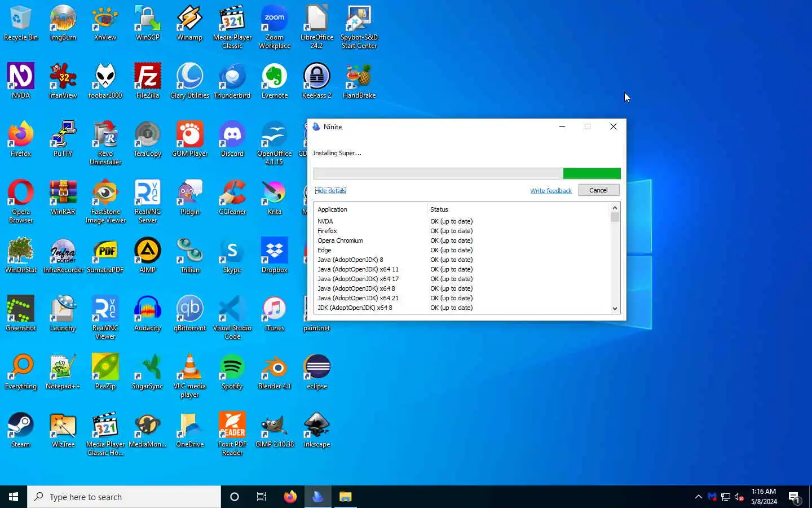The width and height of the screenshot is (812, 508).
Task: Select the Foxit PDF Reader icon
Action: point(232,433)
